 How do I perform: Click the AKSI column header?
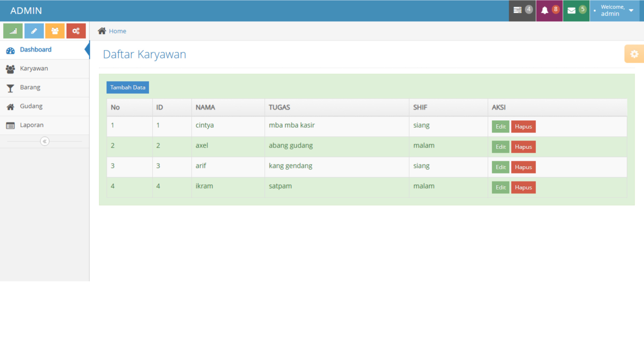pos(557,107)
